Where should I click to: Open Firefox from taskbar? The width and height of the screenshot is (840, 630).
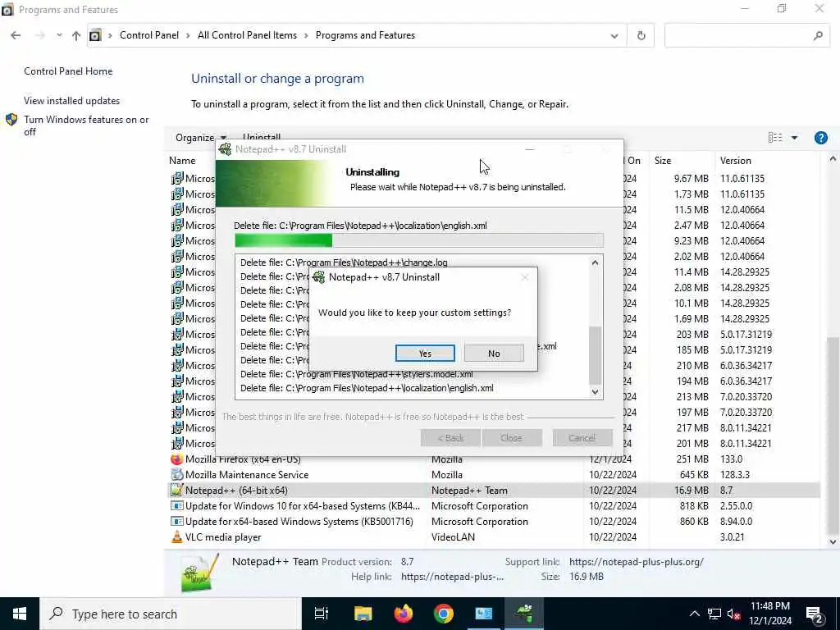click(404, 614)
